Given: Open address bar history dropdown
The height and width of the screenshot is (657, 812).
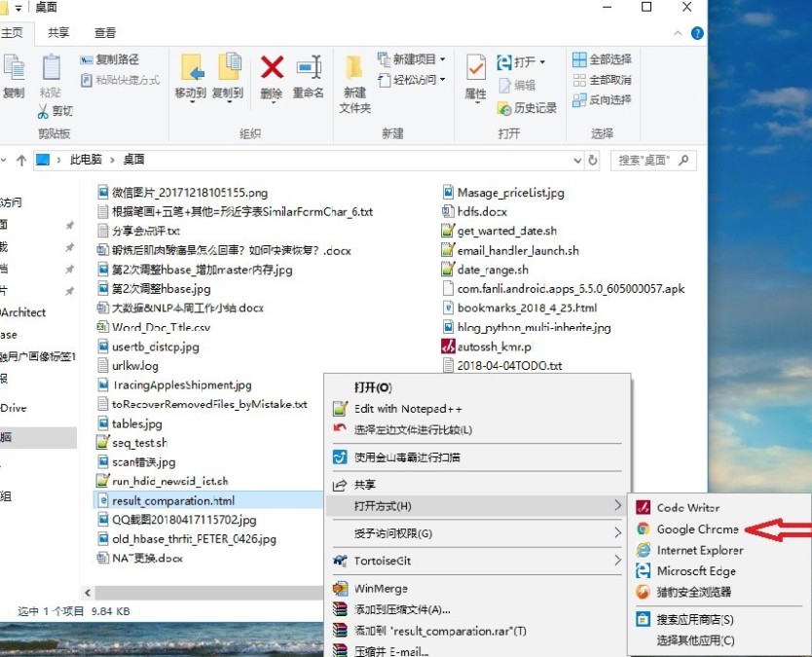Looking at the screenshot, I should [x=578, y=161].
